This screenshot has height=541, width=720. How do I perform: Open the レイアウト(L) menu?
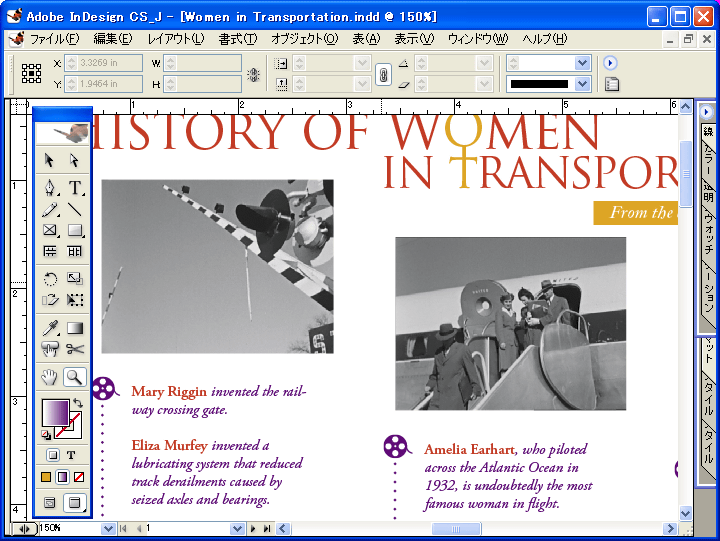[176, 39]
